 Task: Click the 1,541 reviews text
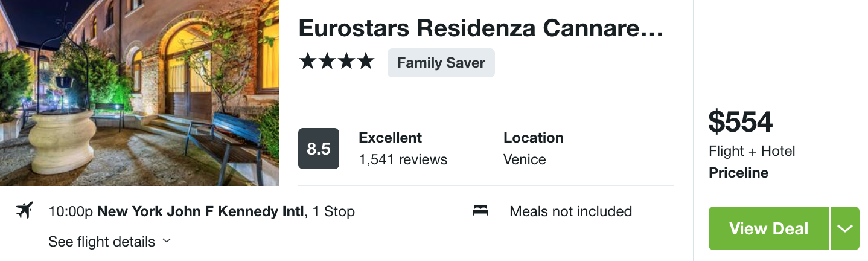click(403, 159)
